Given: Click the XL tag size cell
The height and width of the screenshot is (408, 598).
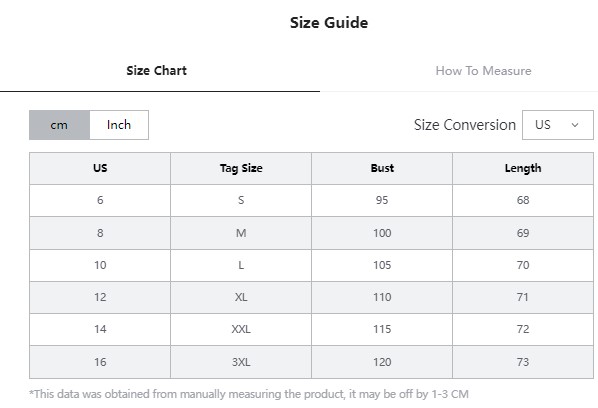Looking at the screenshot, I should [241, 297].
